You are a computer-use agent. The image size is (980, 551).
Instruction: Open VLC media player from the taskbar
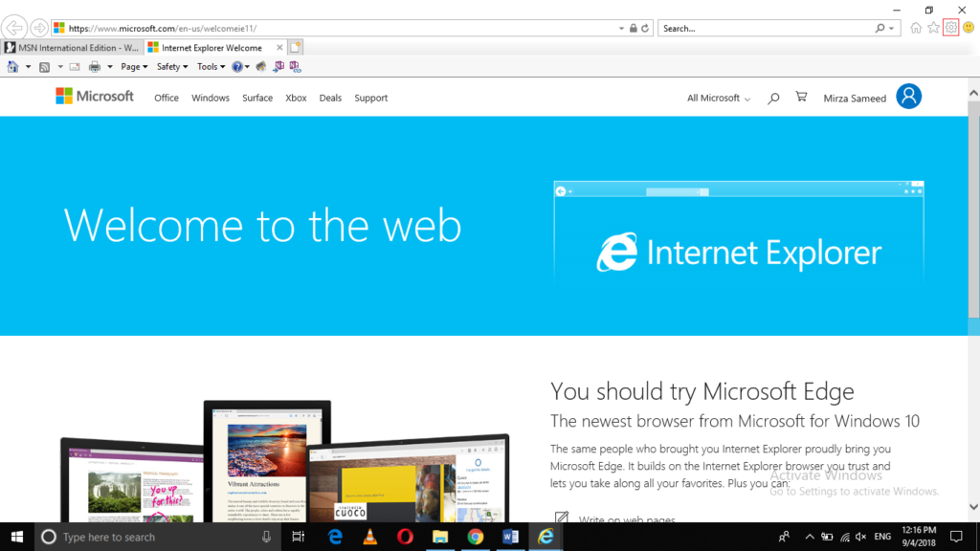coord(370,537)
